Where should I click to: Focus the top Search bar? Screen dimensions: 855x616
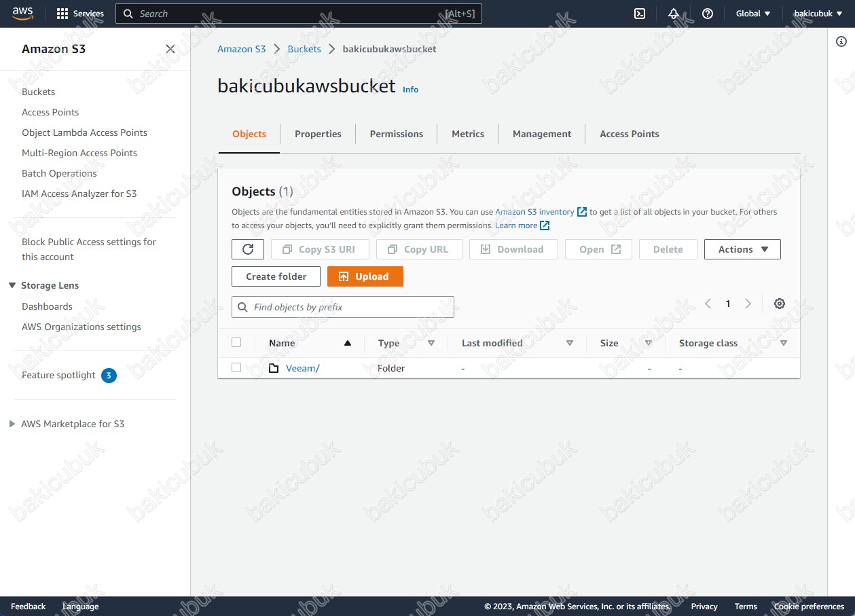pos(299,14)
